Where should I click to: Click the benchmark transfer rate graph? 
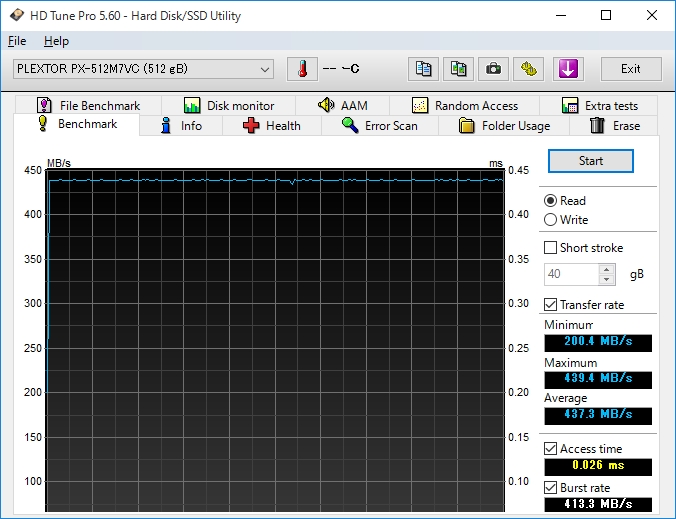(275, 341)
